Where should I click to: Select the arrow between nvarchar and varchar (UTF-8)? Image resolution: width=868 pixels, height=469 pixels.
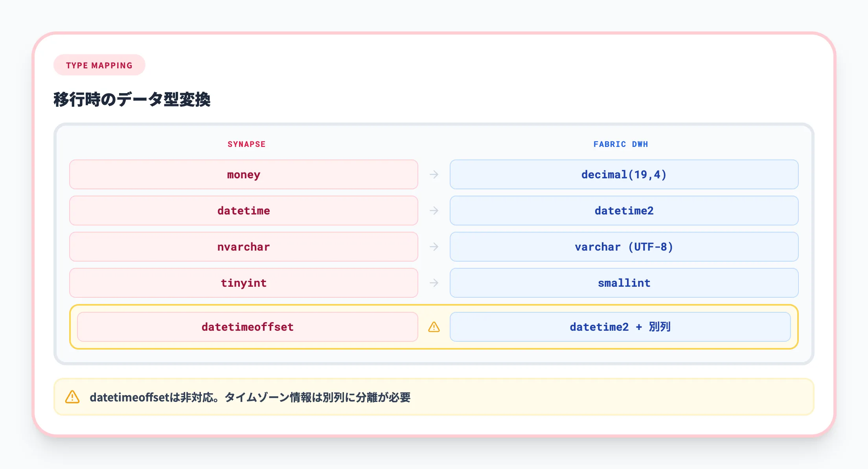(434, 247)
